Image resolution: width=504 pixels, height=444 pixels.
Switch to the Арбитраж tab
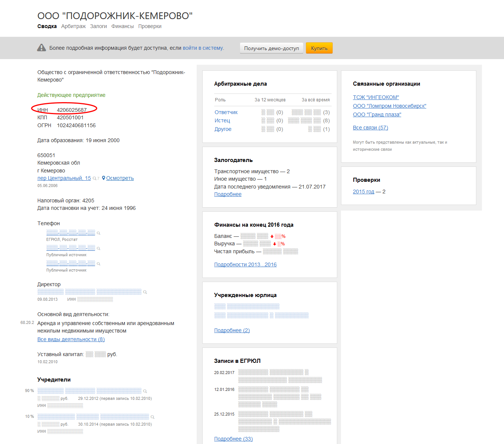tap(73, 26)
